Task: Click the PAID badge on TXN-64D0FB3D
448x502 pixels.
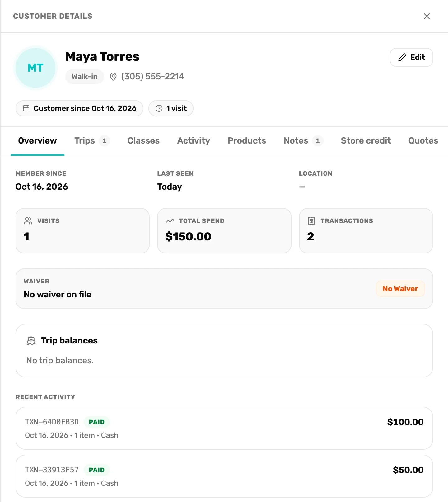Action: (x=97, y=422)
